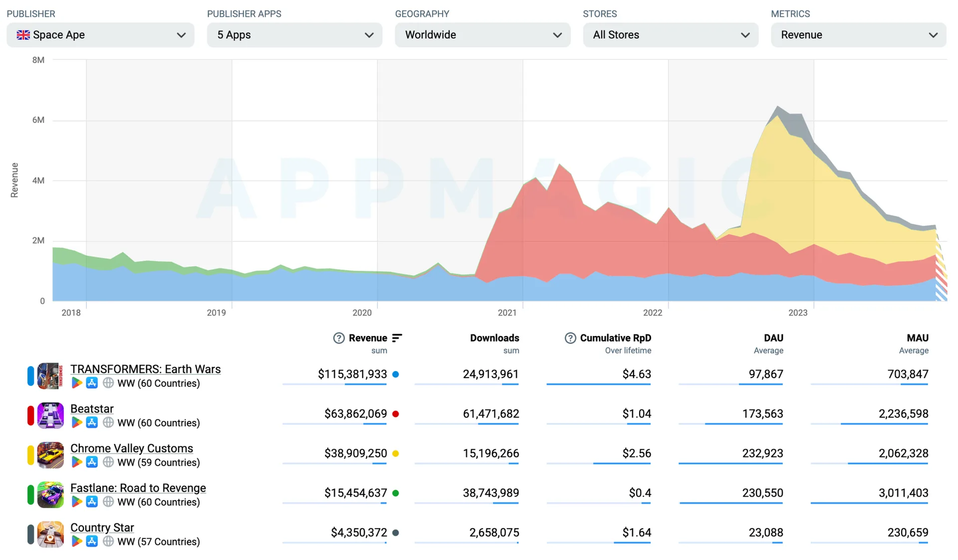
Task: Open TRANSFORMERS: Earth Wars app icon
Action: pyautogui.click(x=50, y=376)
